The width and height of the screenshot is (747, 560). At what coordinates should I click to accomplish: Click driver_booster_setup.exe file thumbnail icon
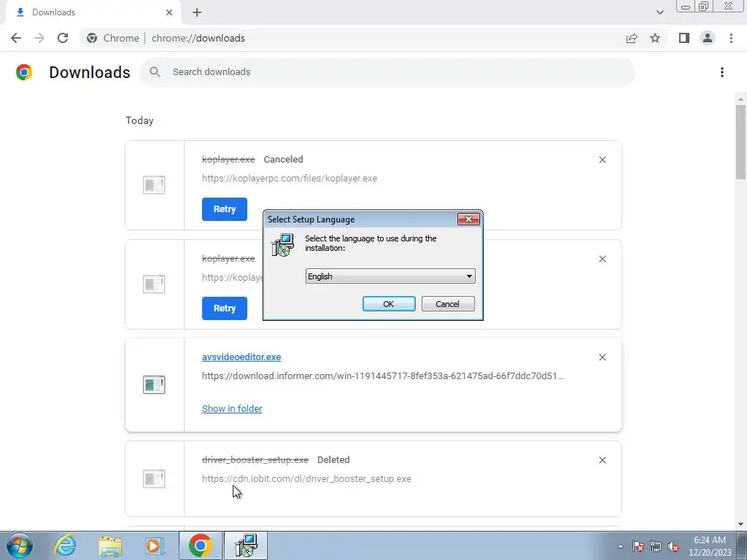tap(154, 478)
